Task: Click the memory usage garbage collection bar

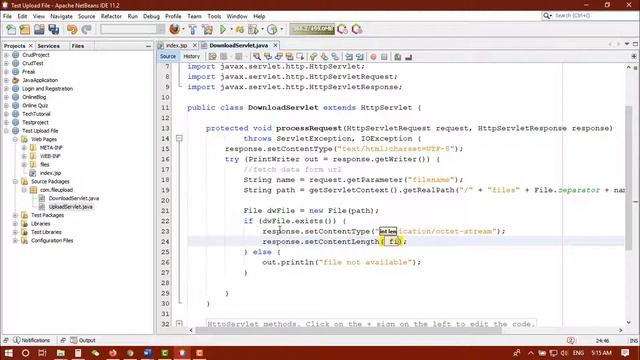Action: [x=312, y=29]
